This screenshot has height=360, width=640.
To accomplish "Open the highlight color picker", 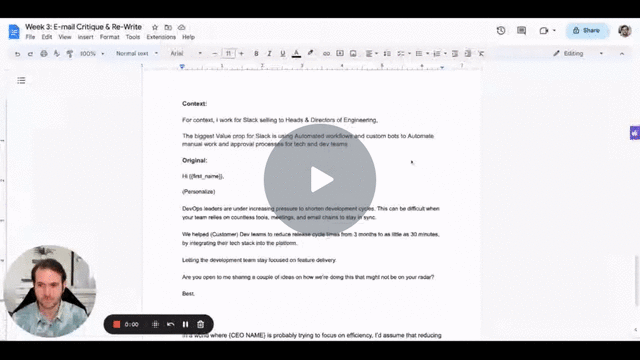I will point(311,53).
